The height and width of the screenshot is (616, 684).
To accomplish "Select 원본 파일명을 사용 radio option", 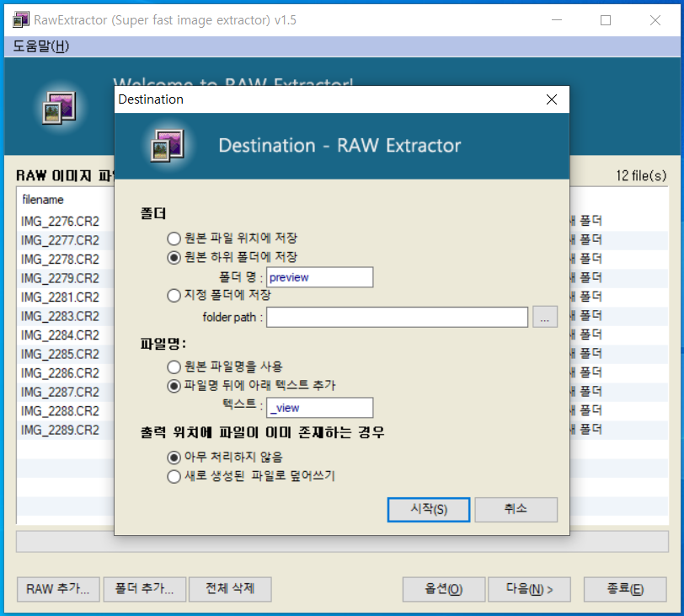I will coord(225,367).
